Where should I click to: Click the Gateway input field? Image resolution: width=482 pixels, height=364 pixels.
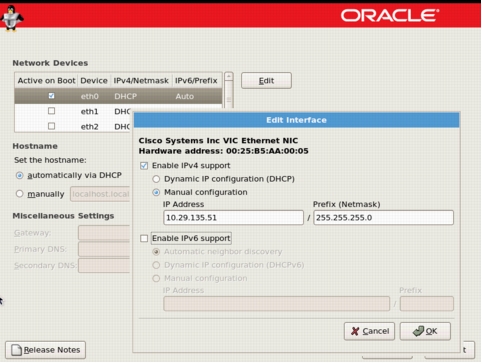[104, 233]
